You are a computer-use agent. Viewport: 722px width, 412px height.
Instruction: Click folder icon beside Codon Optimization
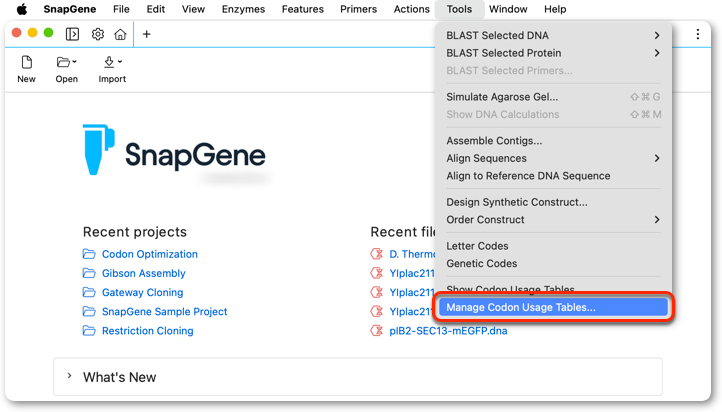[89, 254]
